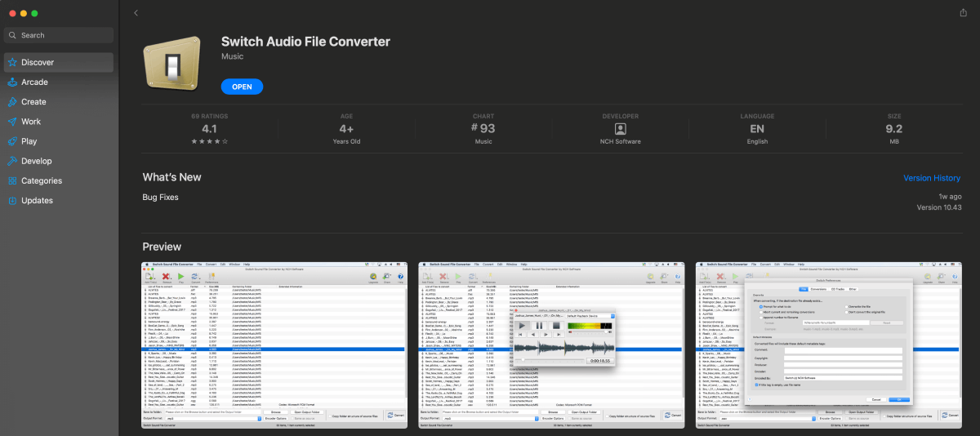Click the EN language badge
The height and width of the screenshot is (436, 980).
coord(757,129)
